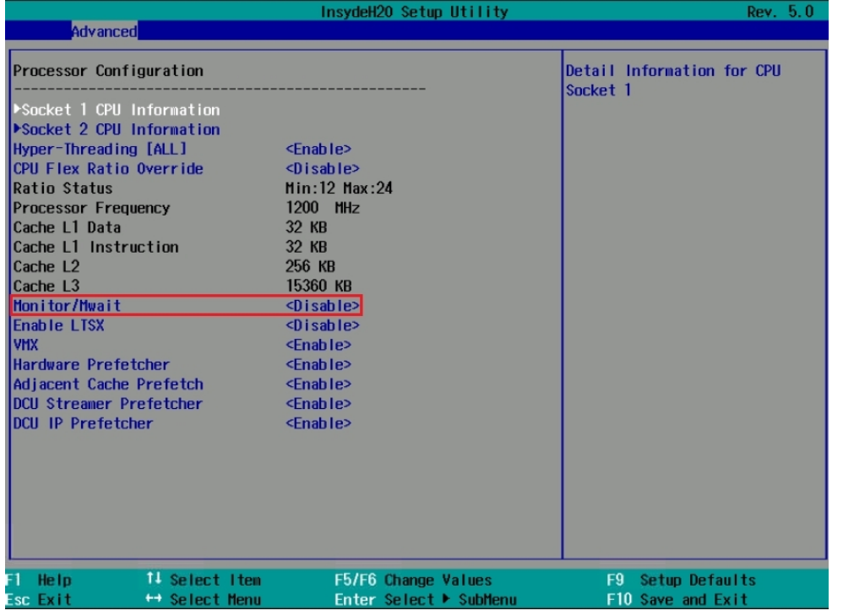Viewport: 843px width, 616px height.
Task: Change Adjacent Cache Prefetch setting value
Action: point(319,384)
